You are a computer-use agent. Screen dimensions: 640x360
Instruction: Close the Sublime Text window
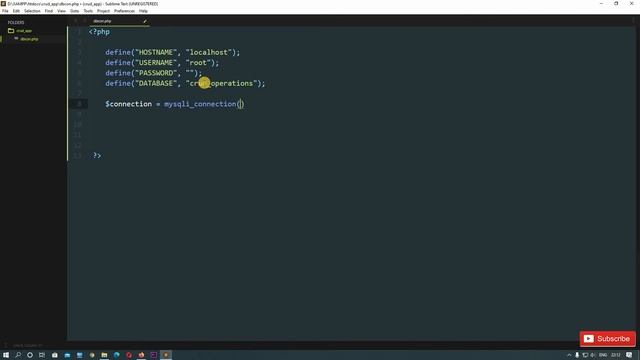tap(631, 4)
